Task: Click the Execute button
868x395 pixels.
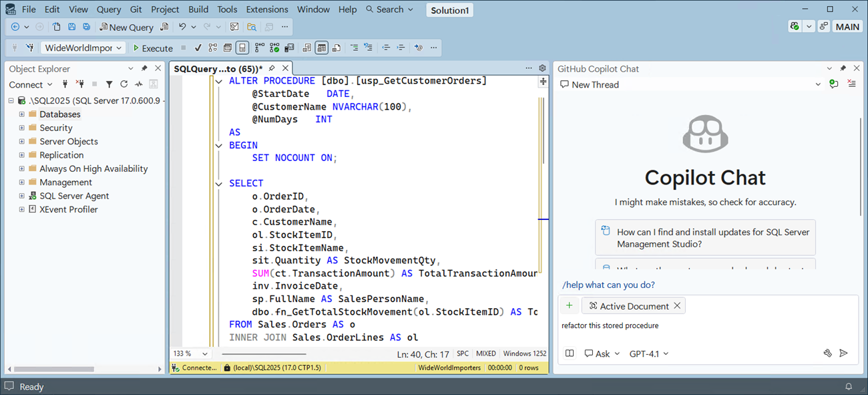Action: (x=153, y=48)
